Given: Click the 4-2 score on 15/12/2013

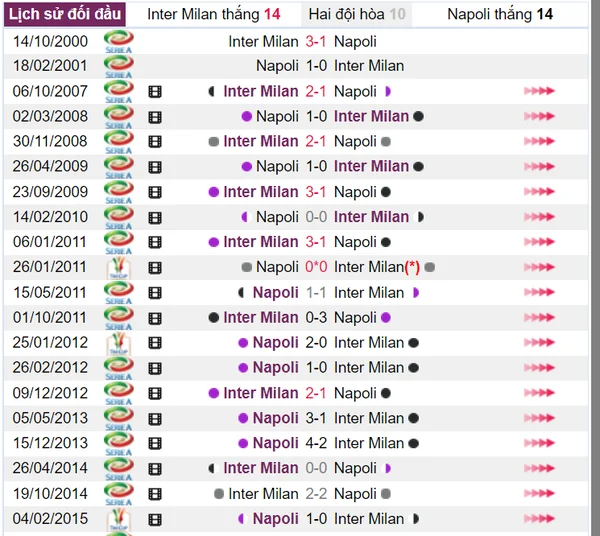Looking at the screenshot, I should tap(316, 443).
